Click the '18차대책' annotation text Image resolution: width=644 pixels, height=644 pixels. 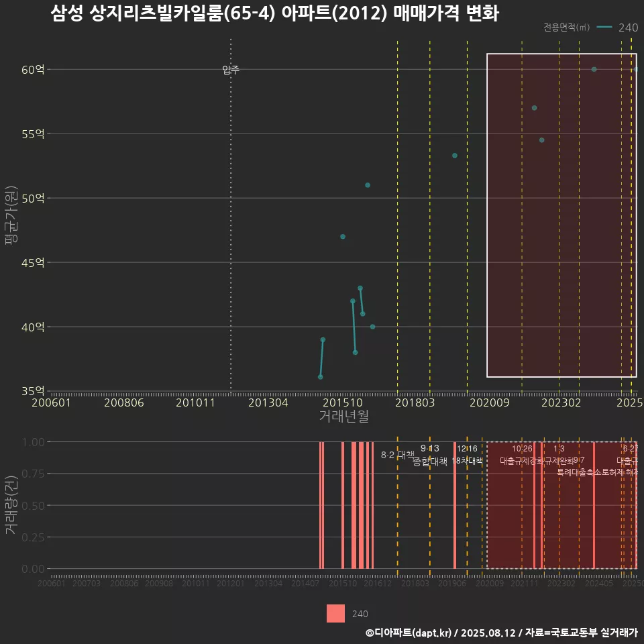468,460
